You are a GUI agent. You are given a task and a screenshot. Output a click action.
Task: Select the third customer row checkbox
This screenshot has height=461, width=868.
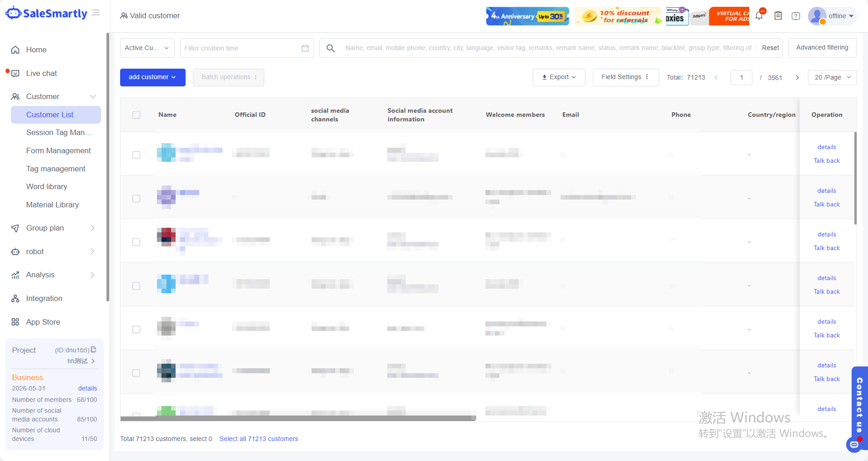(x=136, y=242)
